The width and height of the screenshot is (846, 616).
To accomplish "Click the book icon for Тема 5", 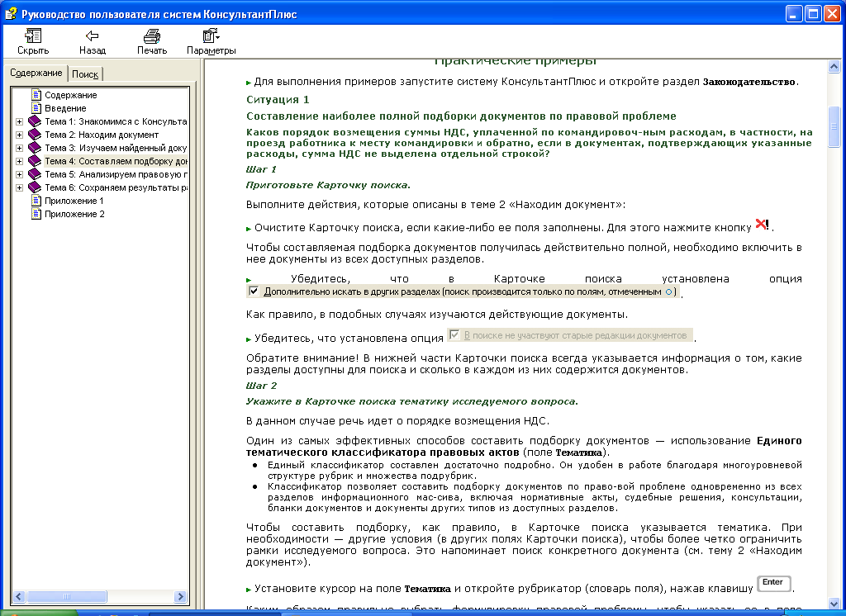I will pyautogui.click(x=35, y=174).
